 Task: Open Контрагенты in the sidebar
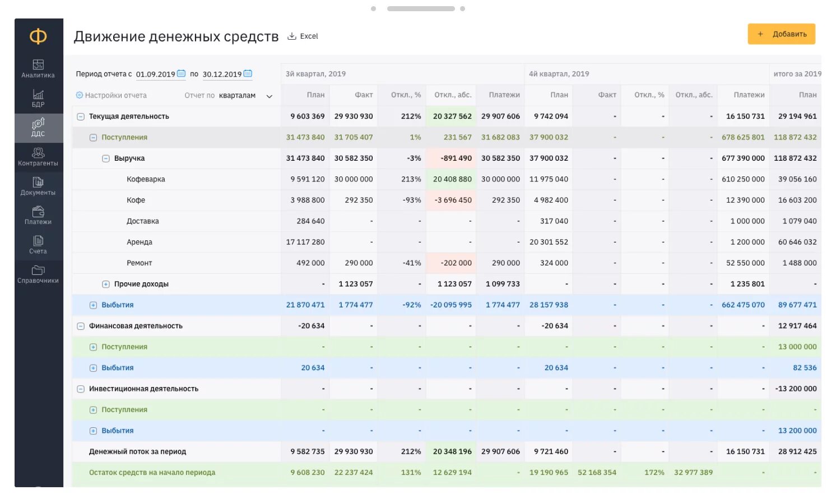38,157
